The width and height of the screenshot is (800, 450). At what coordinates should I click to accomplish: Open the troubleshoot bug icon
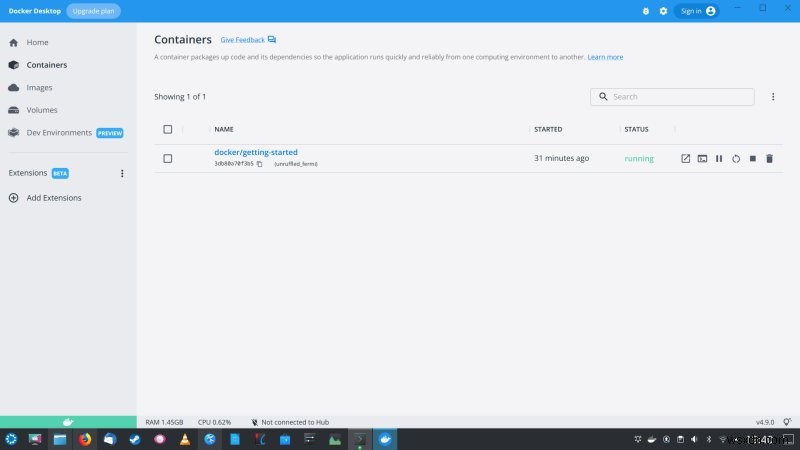coord(645,11)
